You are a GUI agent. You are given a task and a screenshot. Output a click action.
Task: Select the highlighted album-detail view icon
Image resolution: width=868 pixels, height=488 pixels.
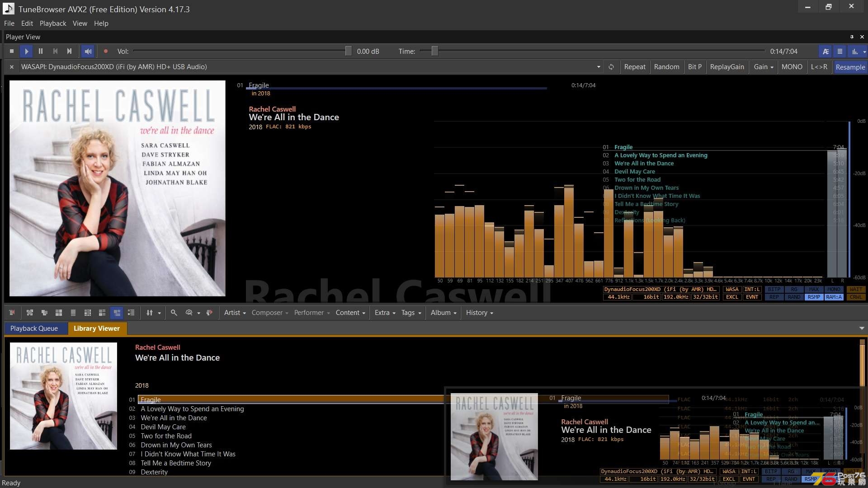[117, 313]
